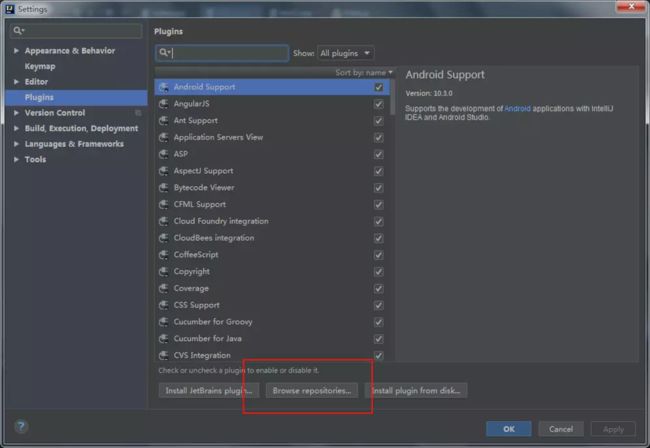Open help via the question mark icon

click(x=21, y=426)
